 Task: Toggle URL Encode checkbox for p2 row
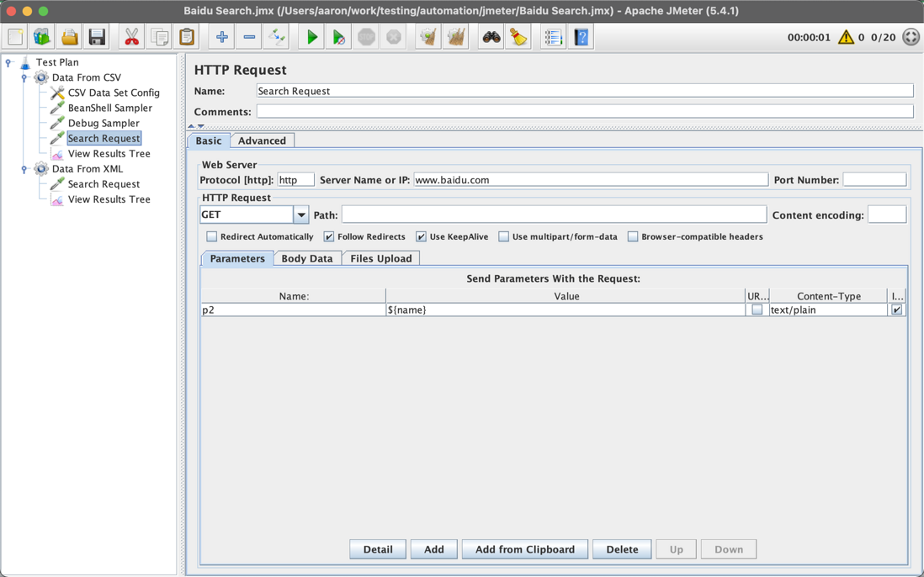[x=757, y=310]
